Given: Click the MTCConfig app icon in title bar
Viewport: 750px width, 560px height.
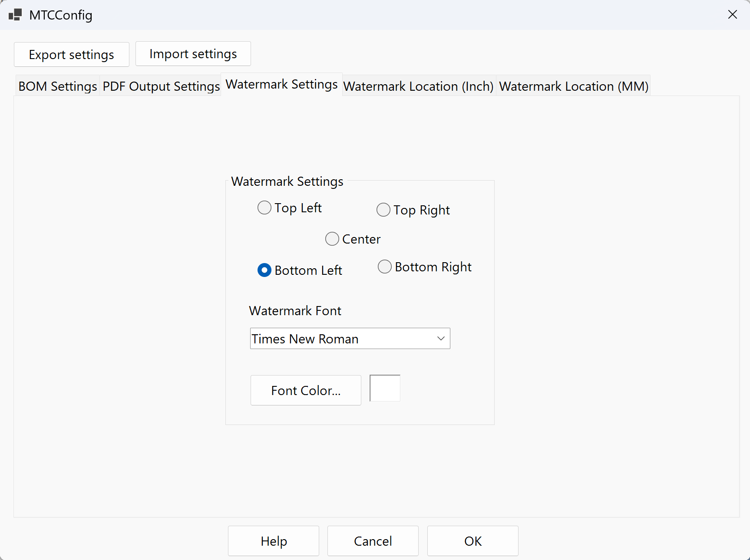Looking at the screenshot, I should [15, 15].
